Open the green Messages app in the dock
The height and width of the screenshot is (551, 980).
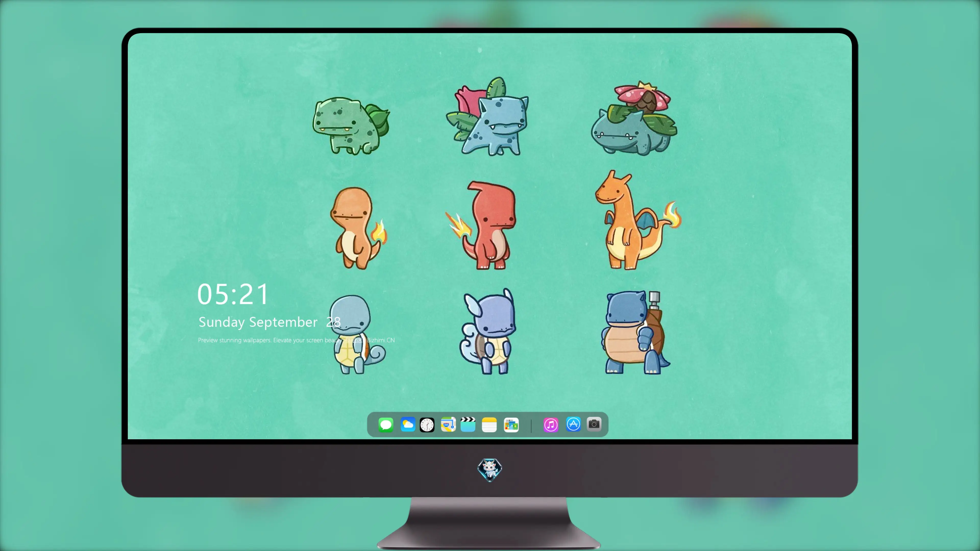click(386, 425)
